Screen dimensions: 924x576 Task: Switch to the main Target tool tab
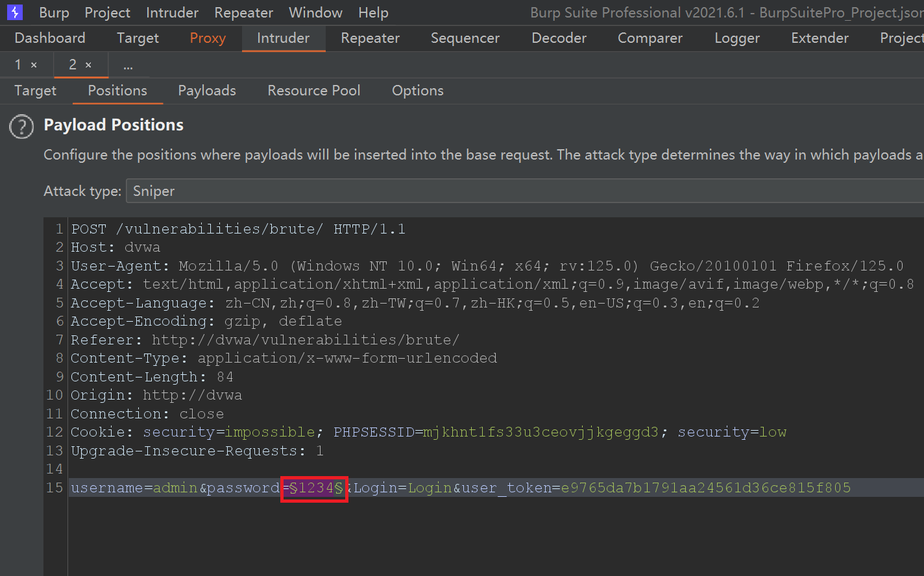pos(138,38)
